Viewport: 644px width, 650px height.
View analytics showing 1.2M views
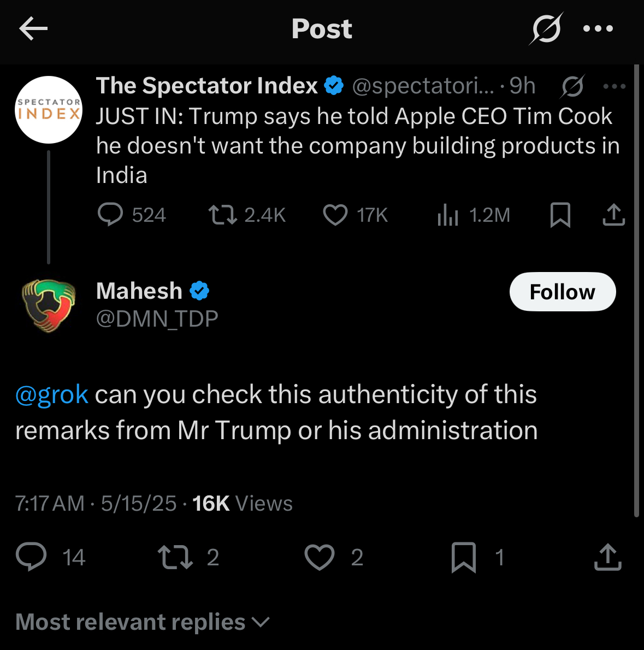[x=474, y=215]
